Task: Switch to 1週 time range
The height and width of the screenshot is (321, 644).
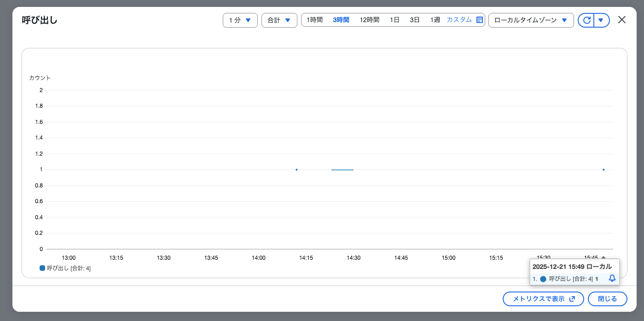Action: 435,20
